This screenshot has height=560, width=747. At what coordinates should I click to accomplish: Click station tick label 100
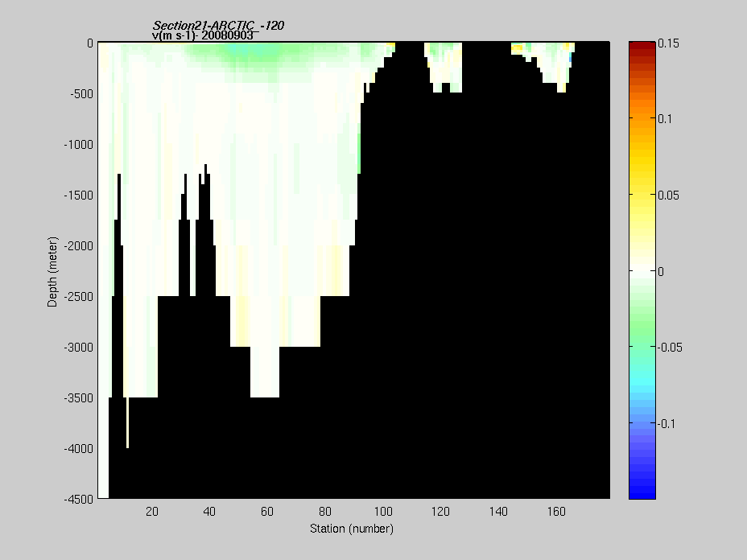383,512
